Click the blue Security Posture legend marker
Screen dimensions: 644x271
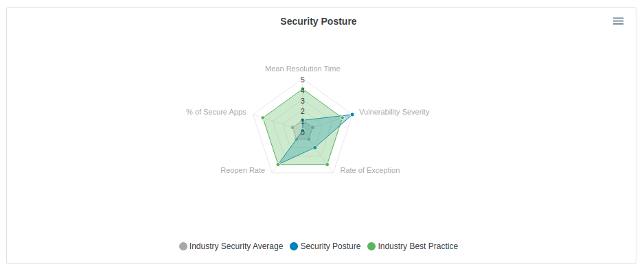point(294,246)
